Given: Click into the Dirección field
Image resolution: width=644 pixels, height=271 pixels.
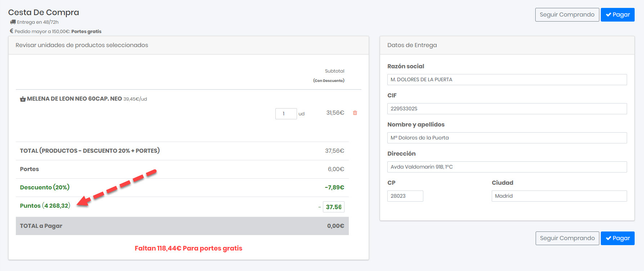Looking at the screenshot, I should pos(507,167).
